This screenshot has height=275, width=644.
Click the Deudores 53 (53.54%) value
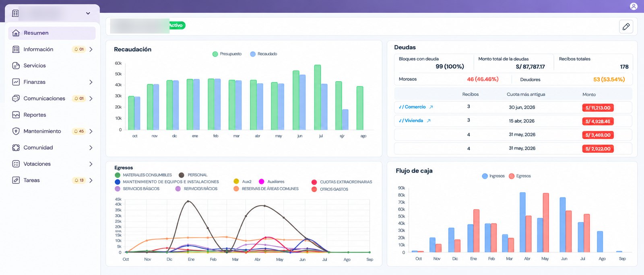tap(609, 80)
